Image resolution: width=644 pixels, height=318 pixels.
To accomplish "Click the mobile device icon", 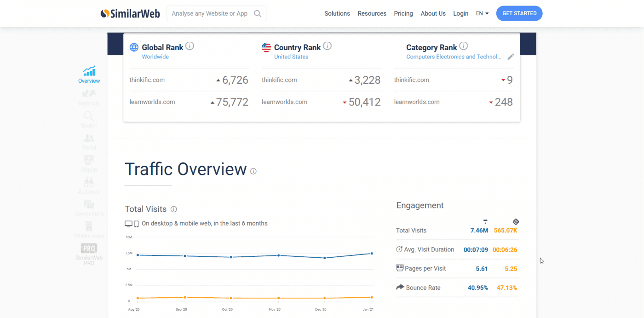I will pos(136,224).
